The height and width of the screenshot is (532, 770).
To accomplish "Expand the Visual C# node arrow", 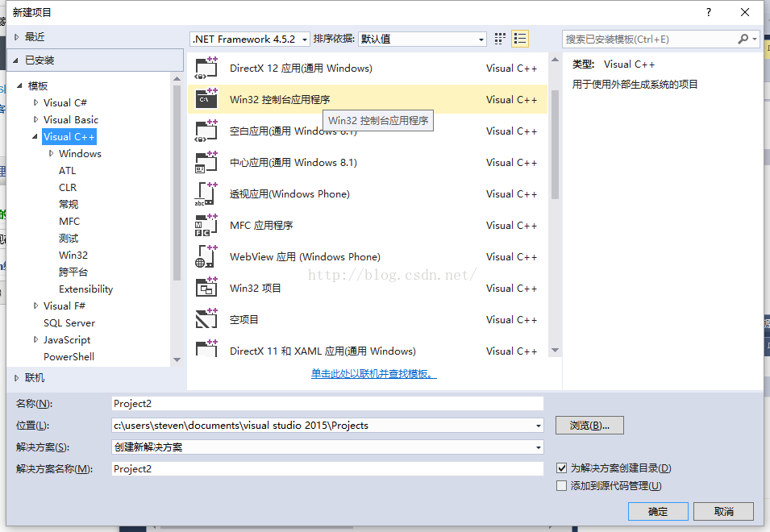I will [35, 102].
